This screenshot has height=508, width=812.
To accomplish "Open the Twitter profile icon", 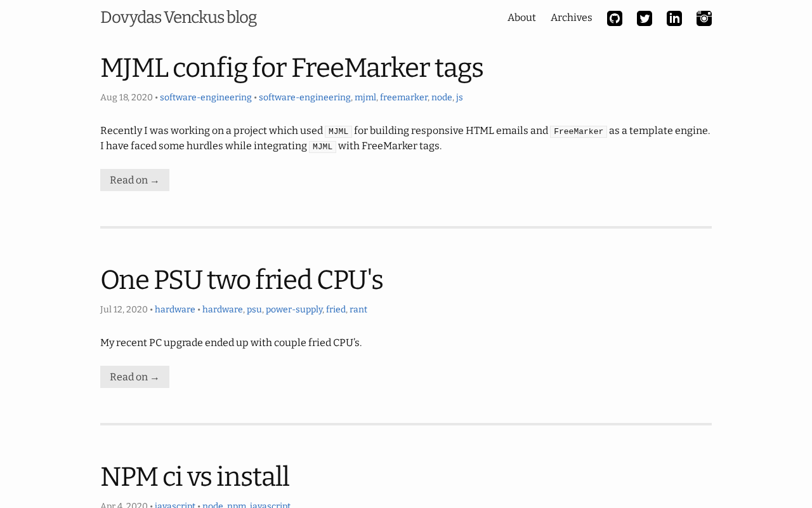I will [x=644, y=18].
